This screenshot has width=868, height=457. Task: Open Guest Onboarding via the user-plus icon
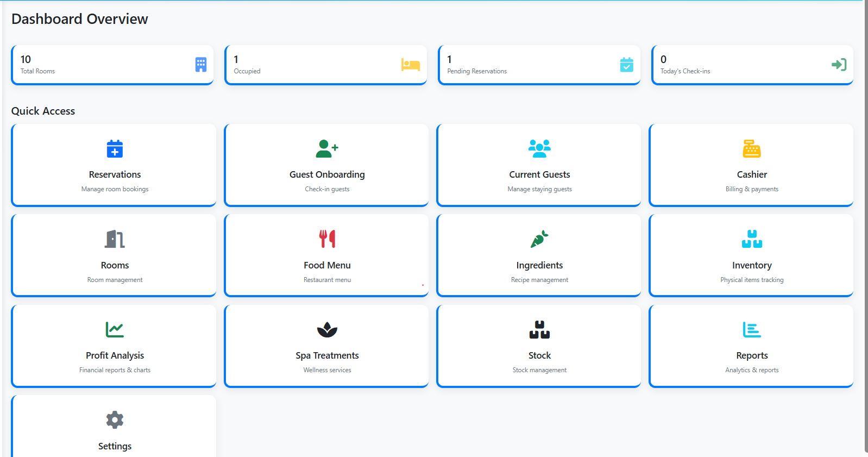(326, 148)
